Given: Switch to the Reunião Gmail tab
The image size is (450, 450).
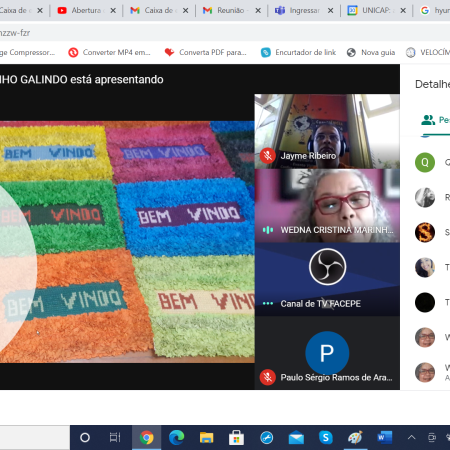Looking at the screenshot, I should (232, 10).
